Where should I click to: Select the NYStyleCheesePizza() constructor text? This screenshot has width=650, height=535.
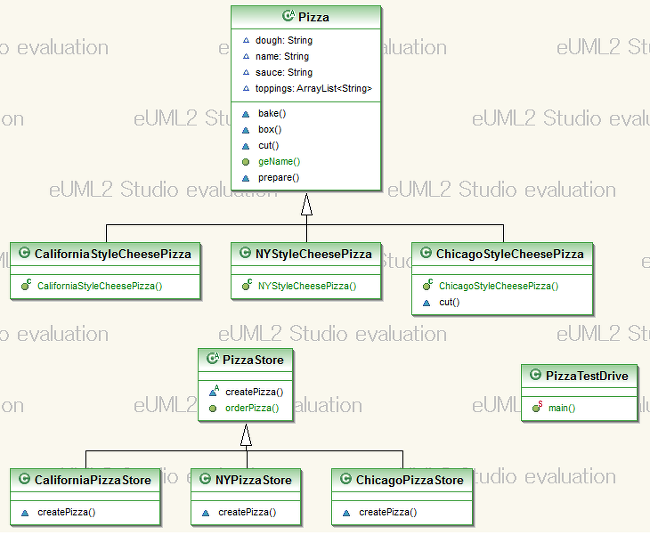click(307, 286)
